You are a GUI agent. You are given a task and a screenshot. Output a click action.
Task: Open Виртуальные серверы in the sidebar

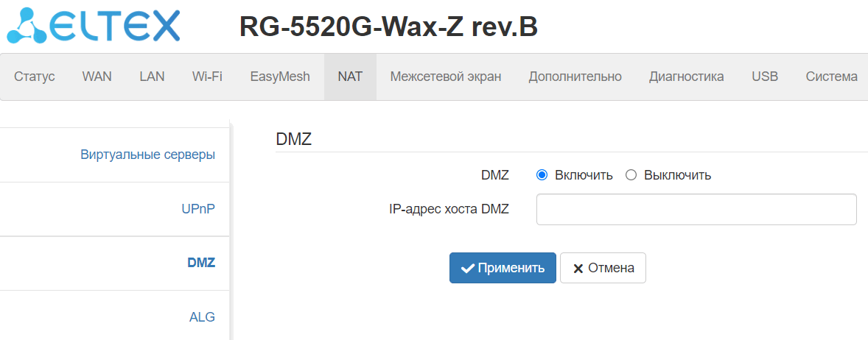147,155
